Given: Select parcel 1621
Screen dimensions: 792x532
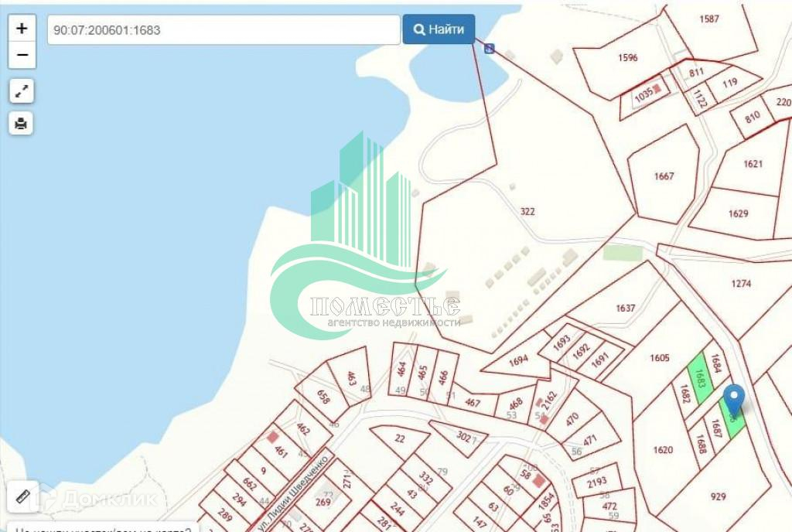Looking at the screenshot, I should pos(753,164).
